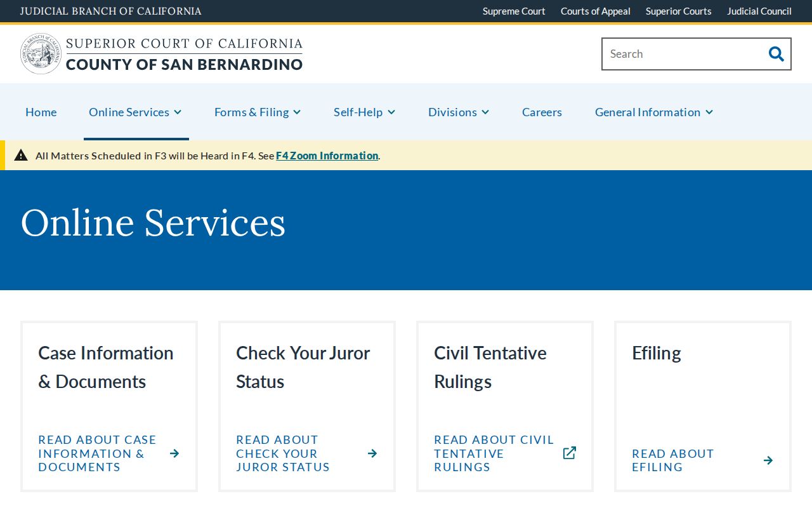Screen dimensions: 812x508
Task: Open the Superior Courts link
Action: click(679, 11)
